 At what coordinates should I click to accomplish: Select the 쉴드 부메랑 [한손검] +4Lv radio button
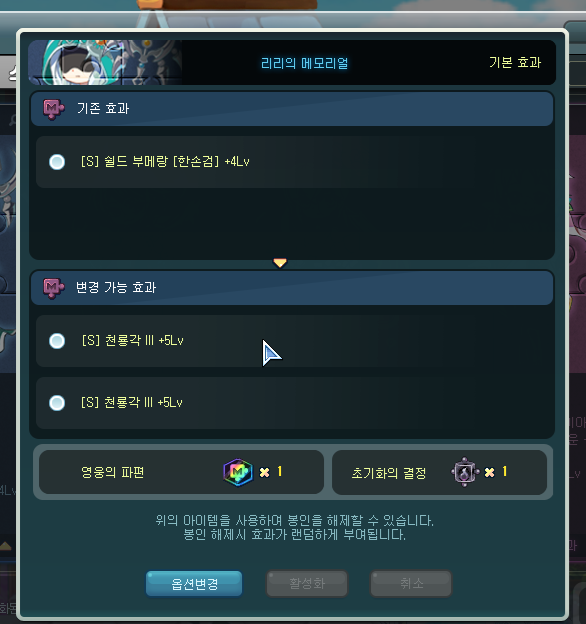[x=57, y=162]
